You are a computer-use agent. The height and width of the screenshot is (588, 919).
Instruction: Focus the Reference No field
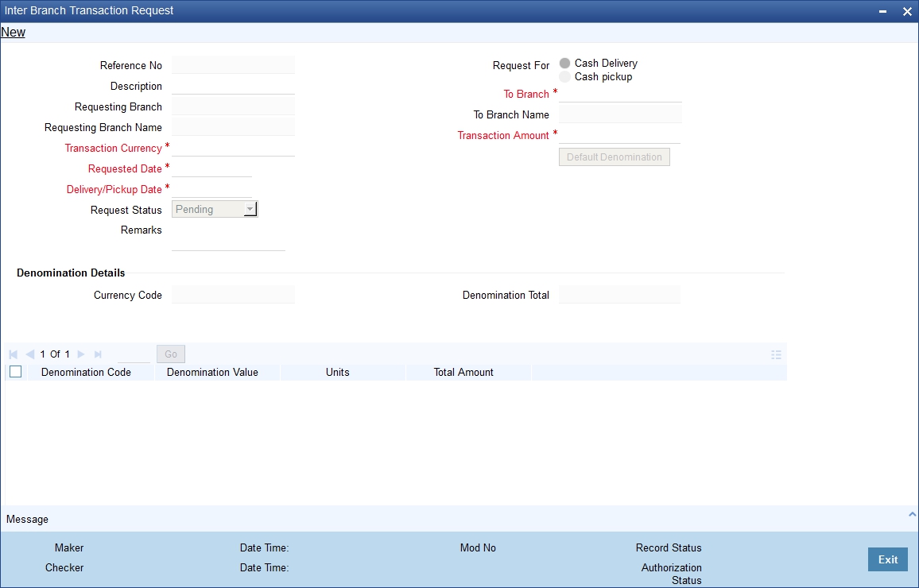[233, 65]
